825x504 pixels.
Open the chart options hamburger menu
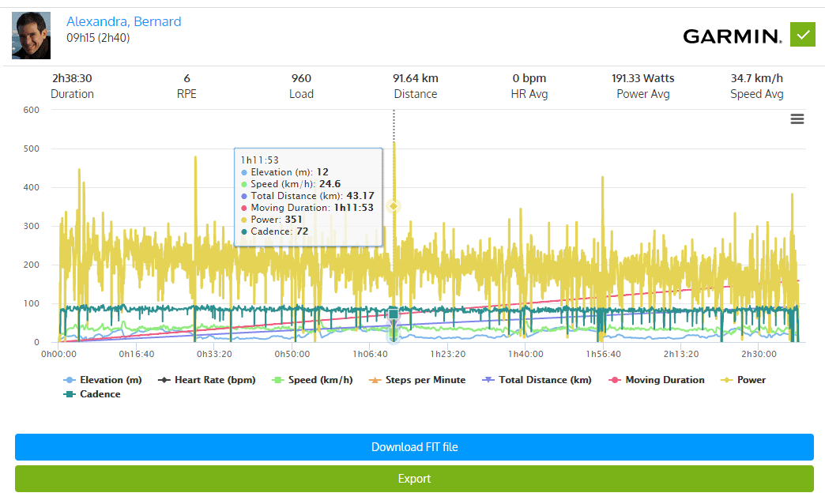click(797, 118)
